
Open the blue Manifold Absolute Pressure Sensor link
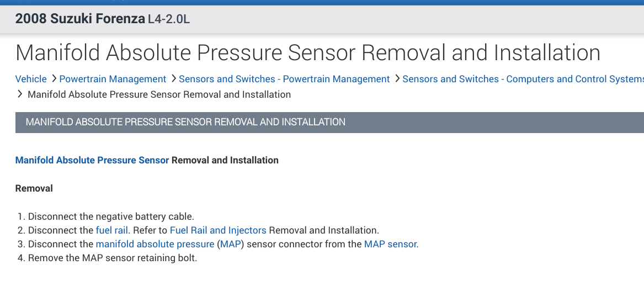pos(92,160)
